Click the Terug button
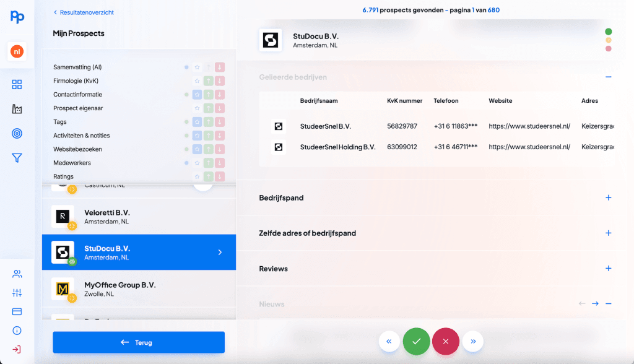Screen dimensions: 634x364 pyautogui.click(x=139, y=342)
